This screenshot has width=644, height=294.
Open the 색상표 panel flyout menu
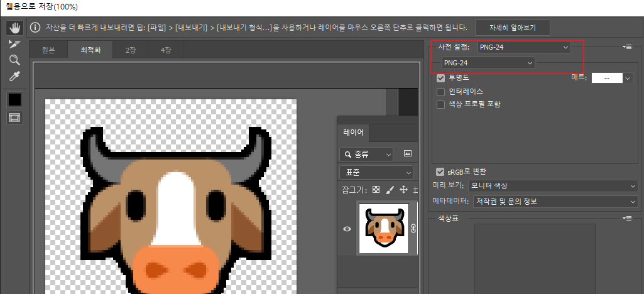click(x=627, y=217)
